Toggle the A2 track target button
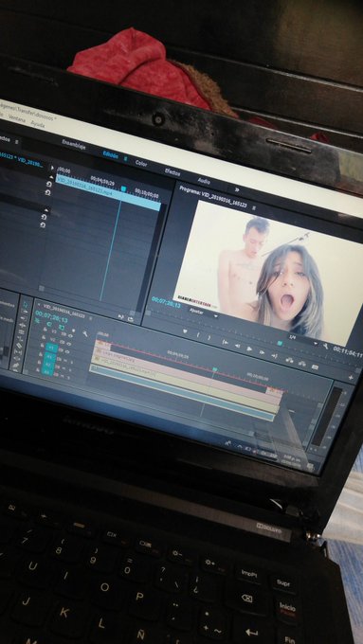 point(48,365)
